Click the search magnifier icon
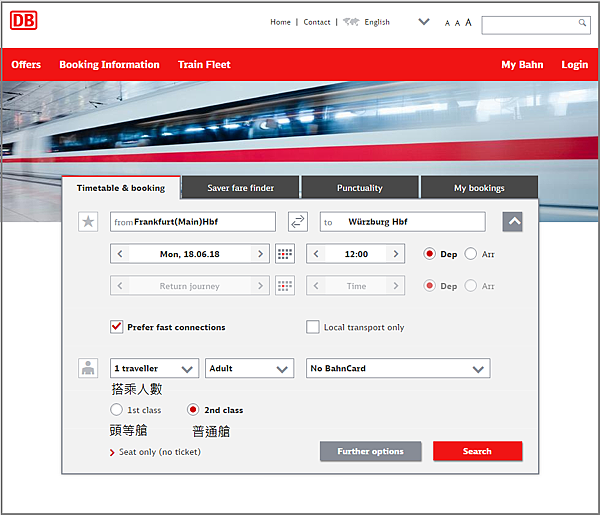The width and height of the screenshot is (600, 515). (x=582, y=23)
